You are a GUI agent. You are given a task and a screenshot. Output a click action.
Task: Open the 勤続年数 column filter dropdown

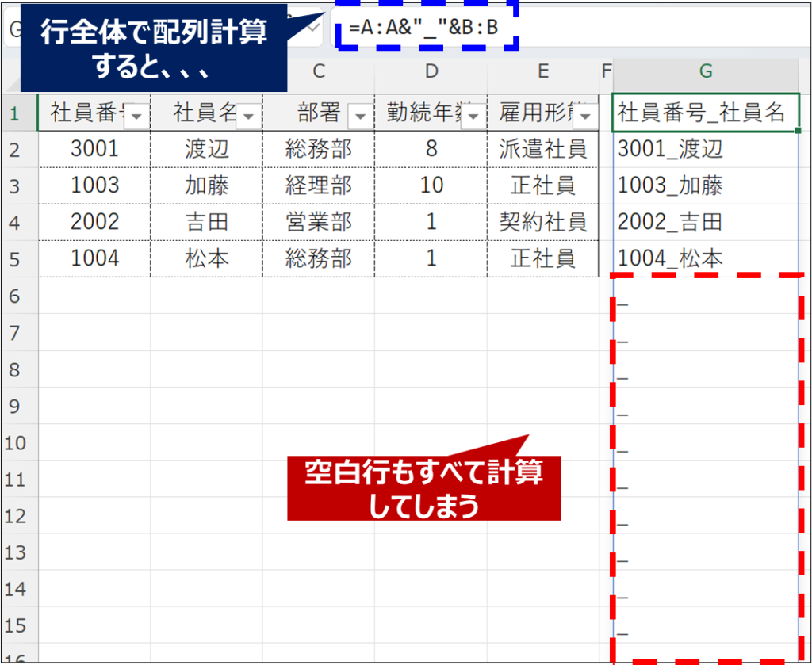tap(474, 117)
